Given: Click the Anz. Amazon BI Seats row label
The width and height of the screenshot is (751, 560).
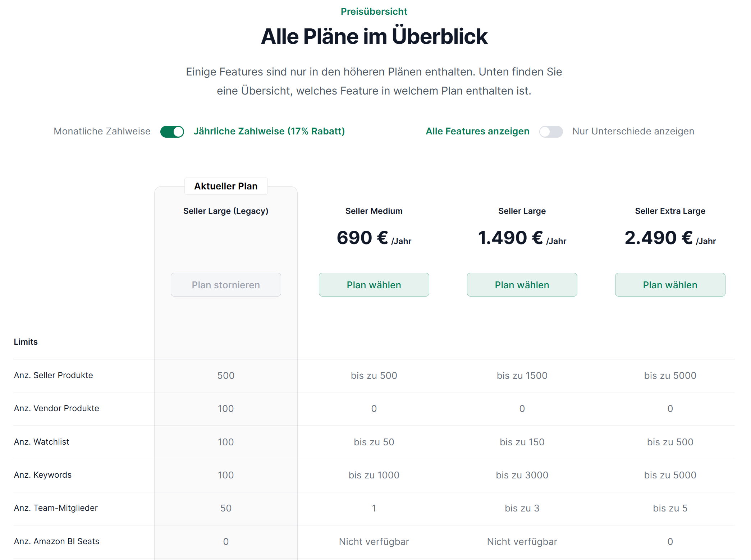Looking at the screenshot, I should [x=56, y=541].
